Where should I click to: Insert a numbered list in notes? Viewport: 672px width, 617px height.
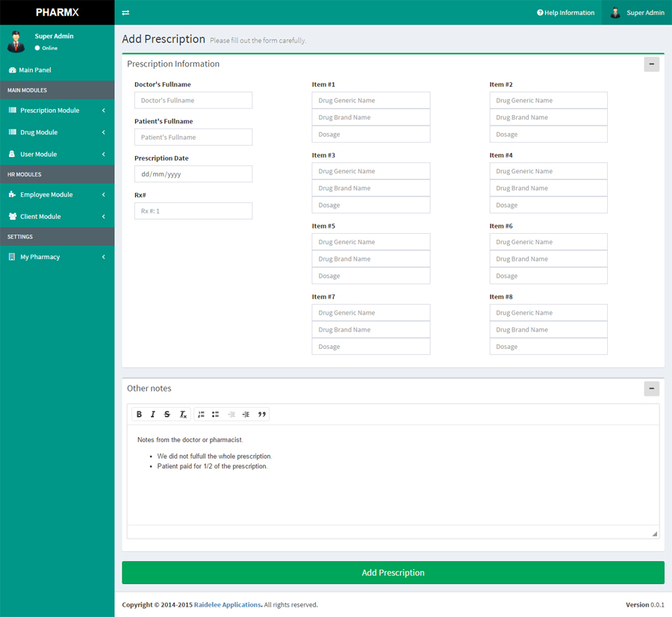(x=201, y=415)
